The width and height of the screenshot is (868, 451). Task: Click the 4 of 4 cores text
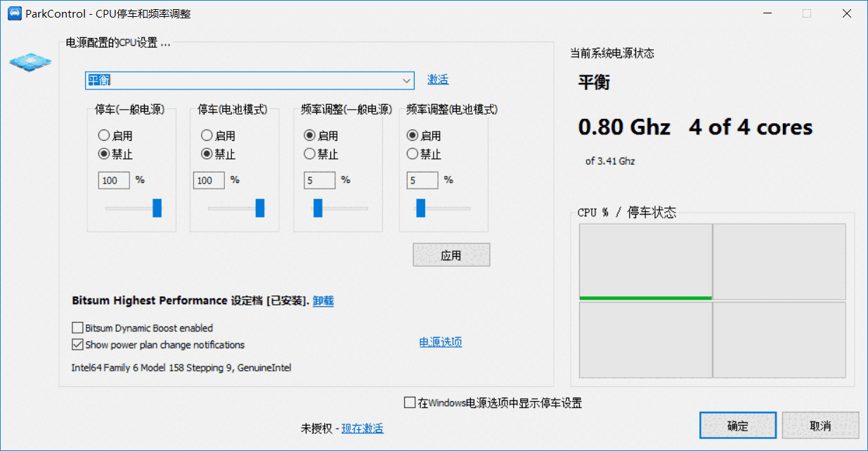(x=751, y=127)
